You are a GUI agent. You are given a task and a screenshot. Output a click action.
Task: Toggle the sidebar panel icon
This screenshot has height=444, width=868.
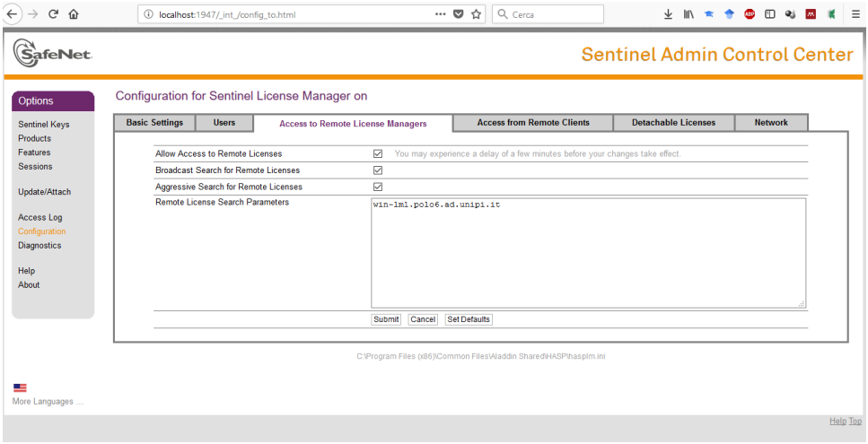770,15
